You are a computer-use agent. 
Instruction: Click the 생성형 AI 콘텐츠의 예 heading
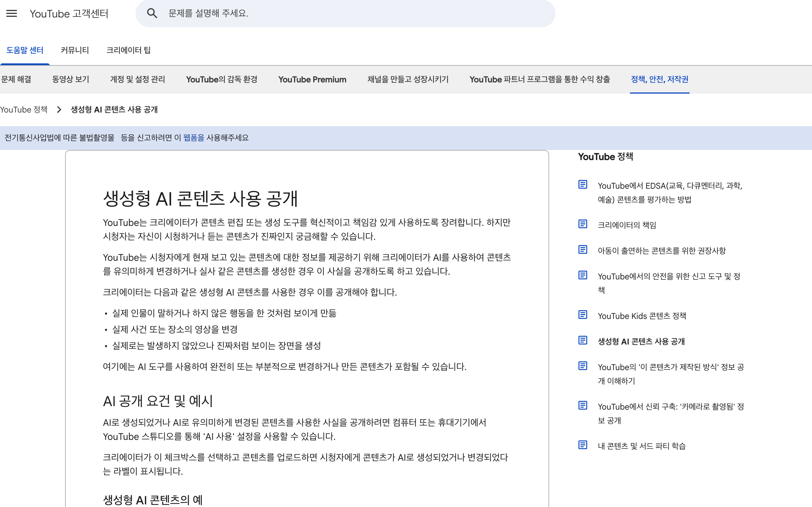coord(153,500)
